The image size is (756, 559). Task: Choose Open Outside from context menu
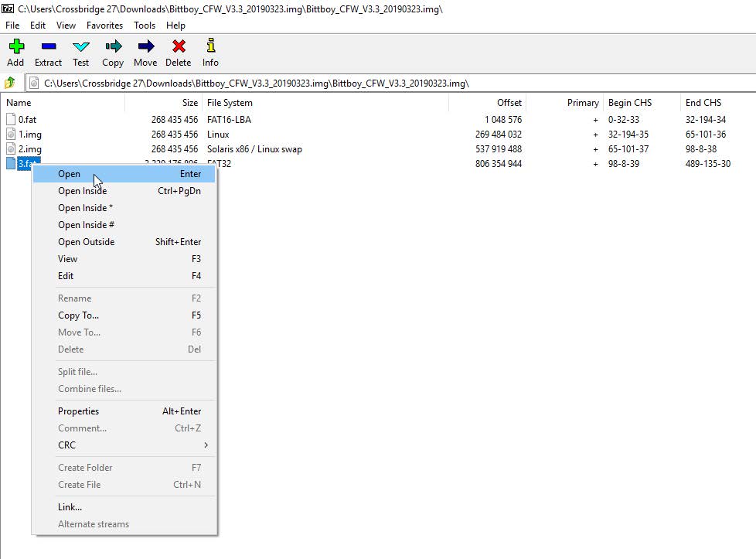(124, 242)
